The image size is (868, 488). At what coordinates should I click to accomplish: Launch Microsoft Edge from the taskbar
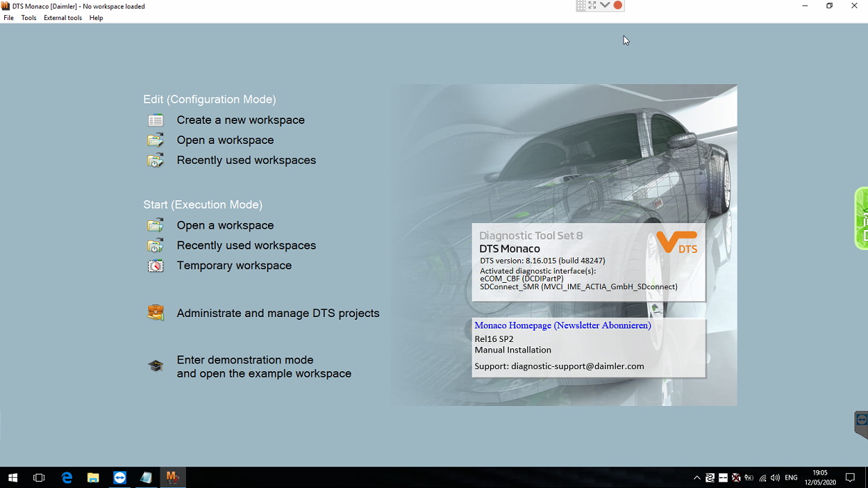66,477
